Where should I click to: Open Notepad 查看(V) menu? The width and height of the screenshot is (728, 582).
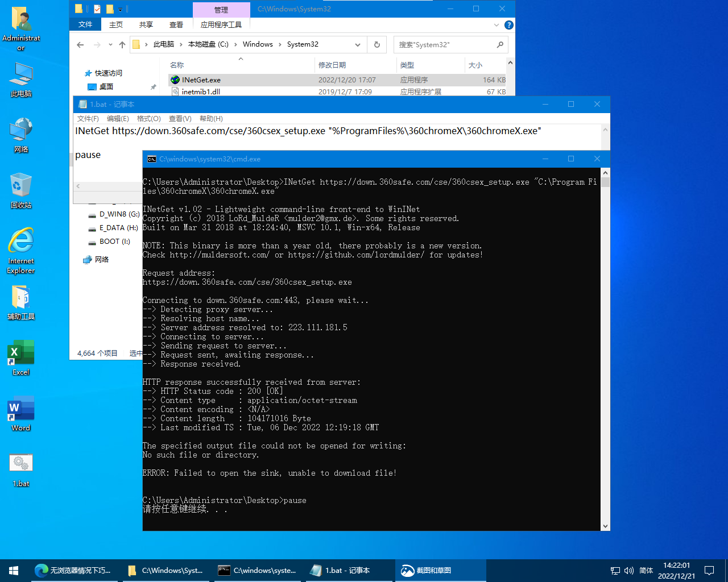(180, 119)
